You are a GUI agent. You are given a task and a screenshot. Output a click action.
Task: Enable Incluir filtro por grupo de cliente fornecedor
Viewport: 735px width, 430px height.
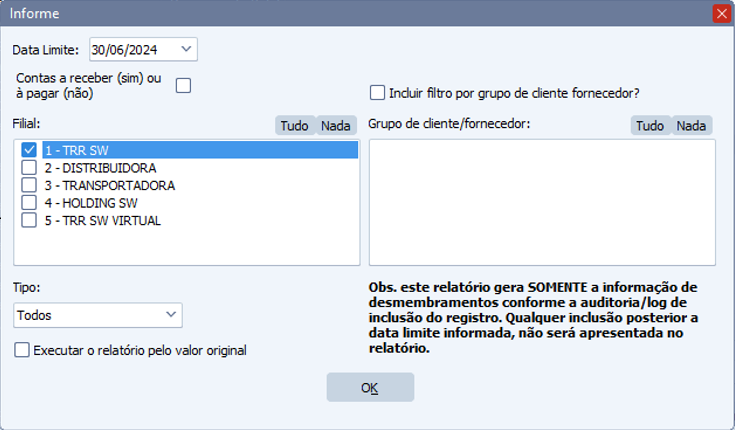point(377,93)
